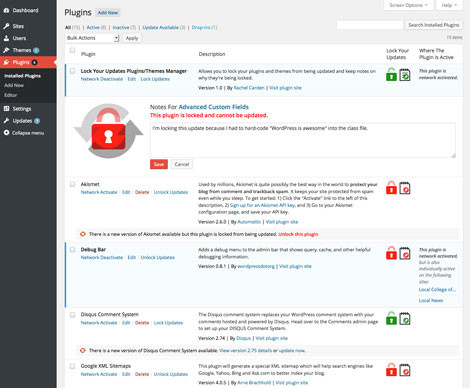Save the Advanced Custom Fields note
Viewport: 470px width, 388px height.
(x=159, y=164)
